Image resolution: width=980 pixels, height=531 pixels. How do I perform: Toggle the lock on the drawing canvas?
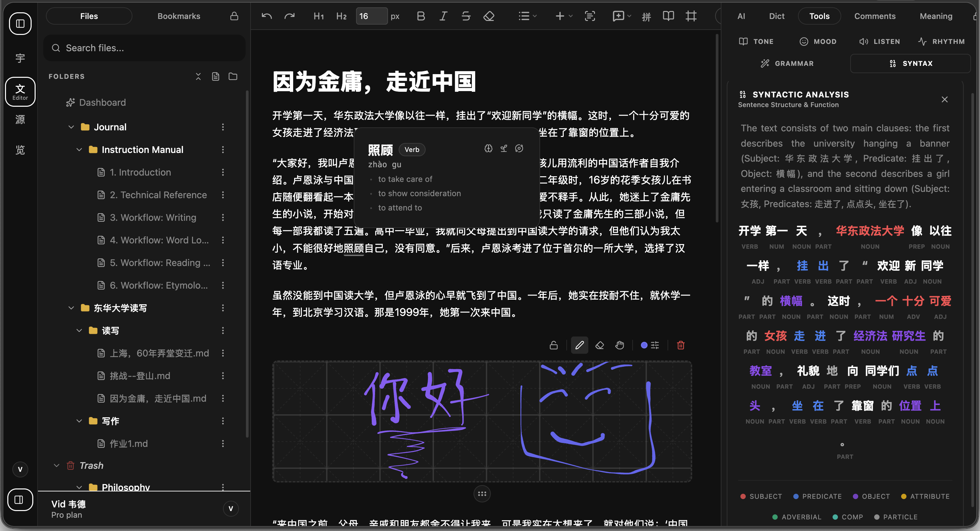[x=553, y=345]
